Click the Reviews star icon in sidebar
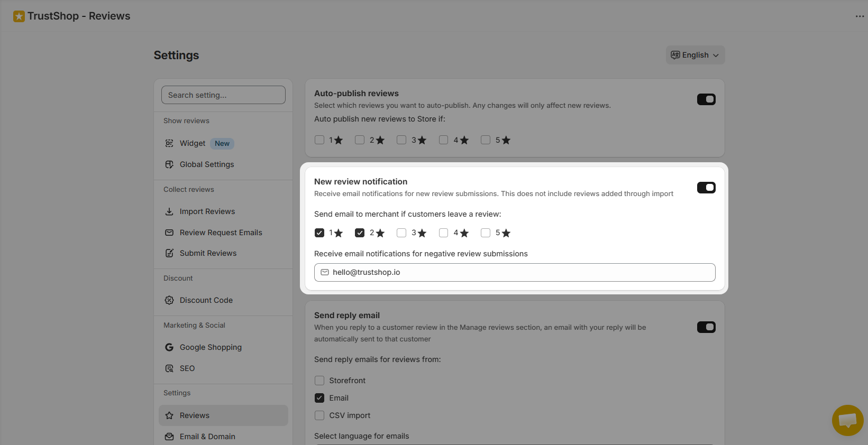Viewport: 868px width, 445px height. pos(169,415)
